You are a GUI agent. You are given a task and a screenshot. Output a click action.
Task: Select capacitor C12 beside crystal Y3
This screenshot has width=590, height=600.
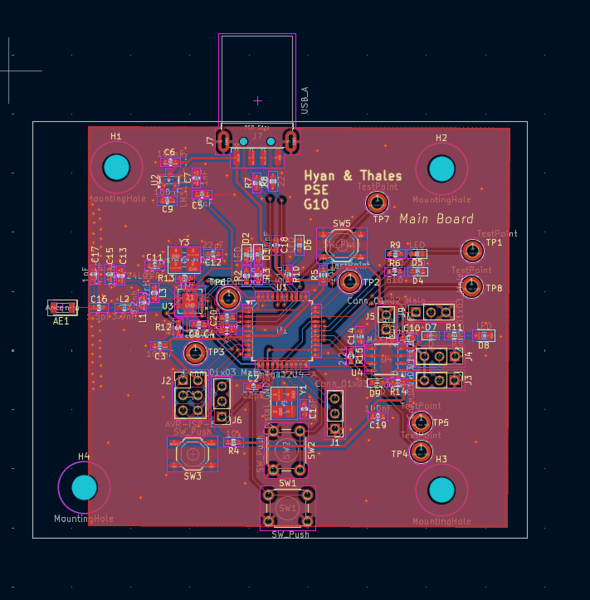213,253
